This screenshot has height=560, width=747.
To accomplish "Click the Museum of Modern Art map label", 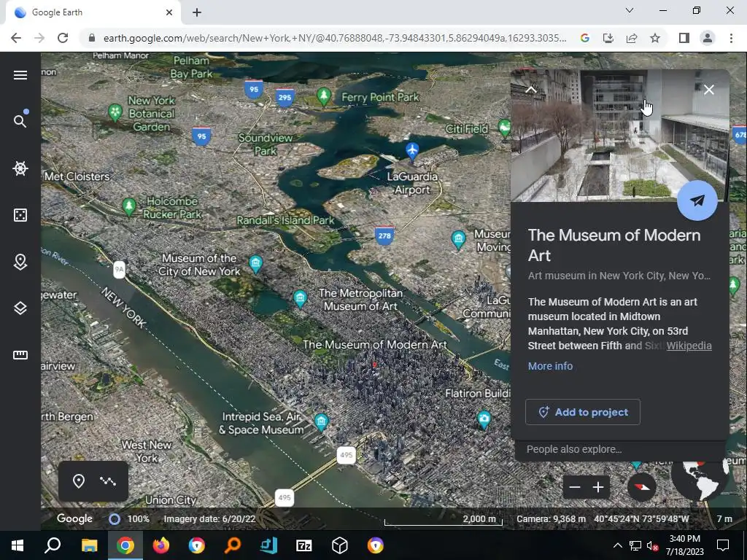I will [x=375, y=344].
